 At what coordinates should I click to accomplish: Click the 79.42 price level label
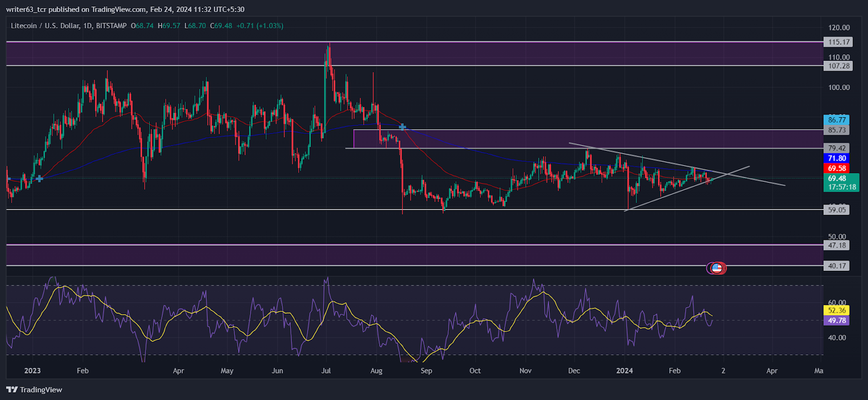837,148
